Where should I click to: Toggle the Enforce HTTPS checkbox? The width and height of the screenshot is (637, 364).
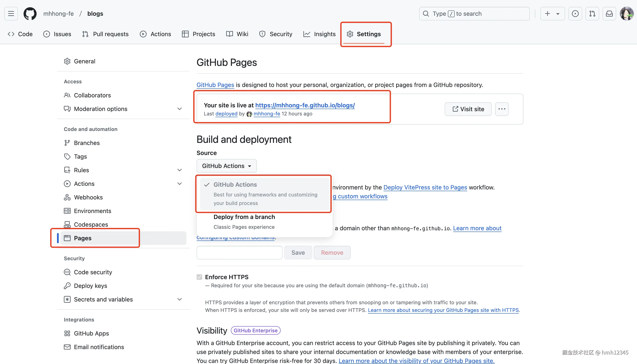coord(199,277)
